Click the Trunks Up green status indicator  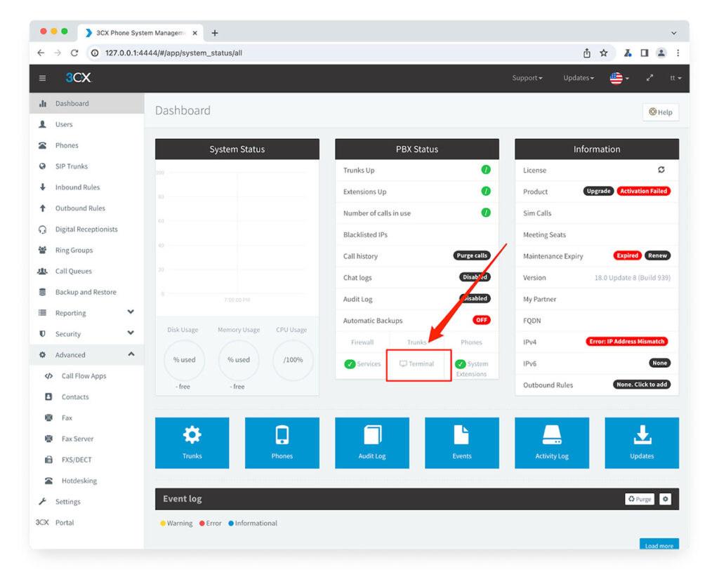486,170
